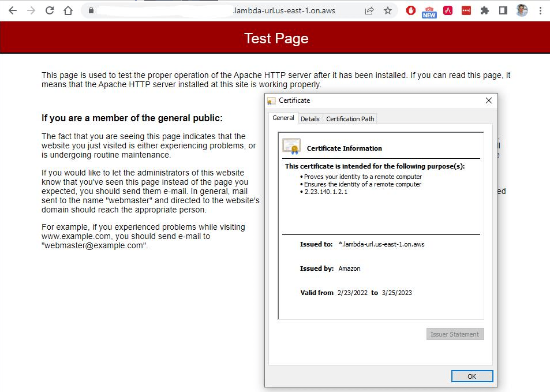Confirm the Certificate dialog with OK
The width and height of the screenshot is (550, 392).
(x=472, y=376)
